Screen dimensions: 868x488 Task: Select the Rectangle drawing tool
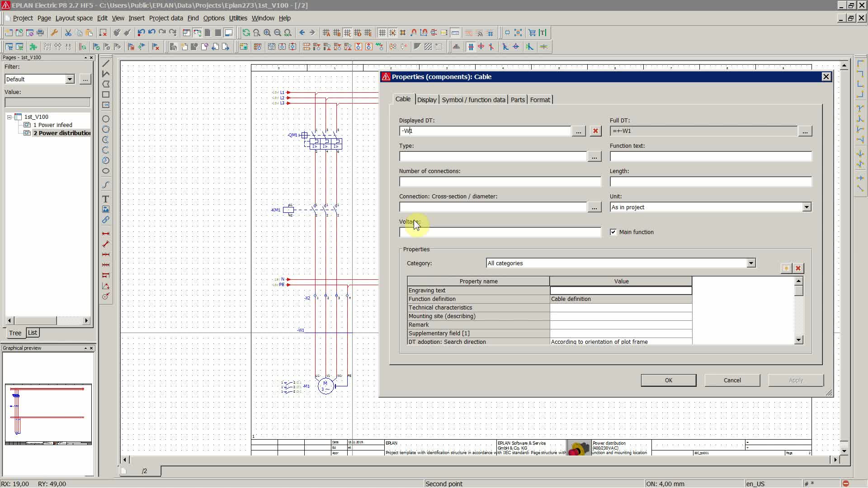click(105, 95)
